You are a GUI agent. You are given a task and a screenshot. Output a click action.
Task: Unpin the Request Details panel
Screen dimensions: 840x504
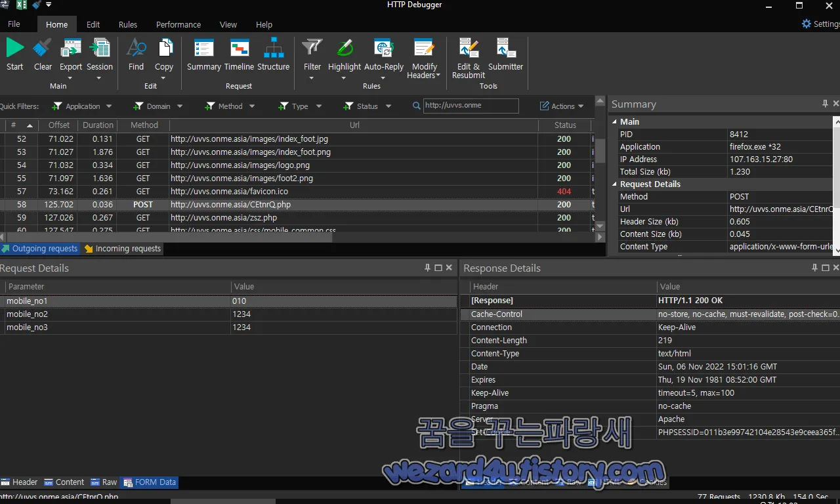428,267
